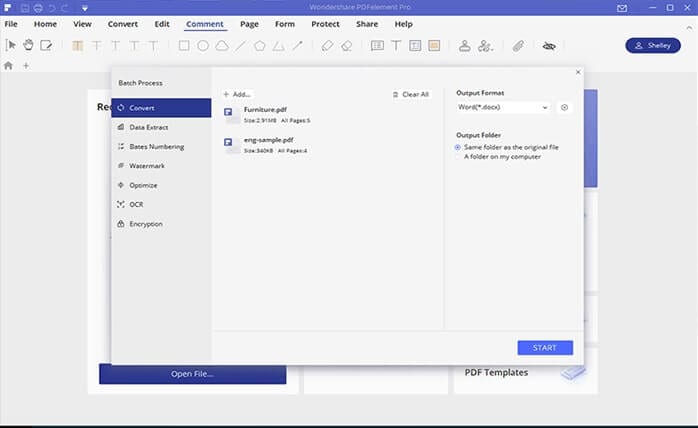Open the mail icon in title bar

point(622,8)
